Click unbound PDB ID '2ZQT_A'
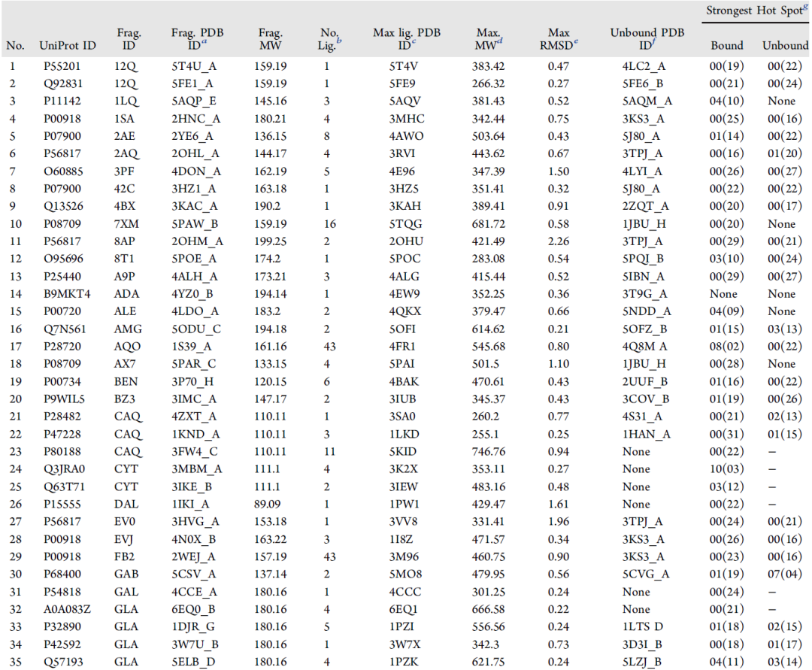The image size is (812, 670). [x=645, y=206]
